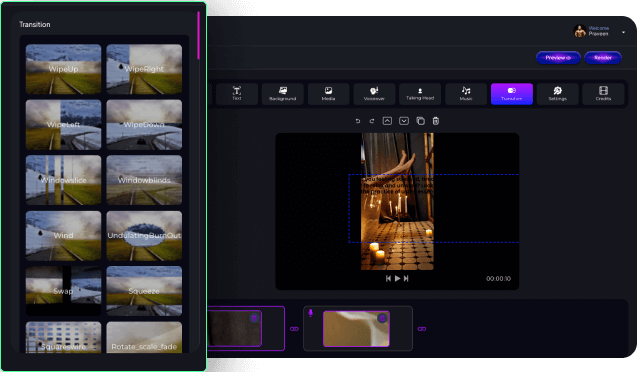Click the undo arrow icon
This screenshot has width=637, height=372.
click(x=358, y=121)
